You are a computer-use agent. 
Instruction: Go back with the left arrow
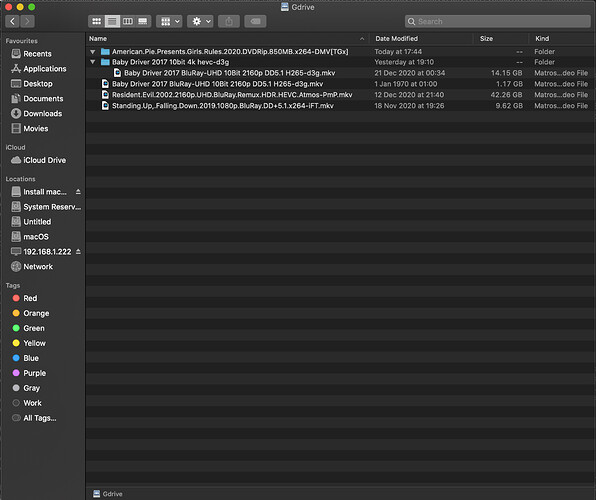pos(13,21)
